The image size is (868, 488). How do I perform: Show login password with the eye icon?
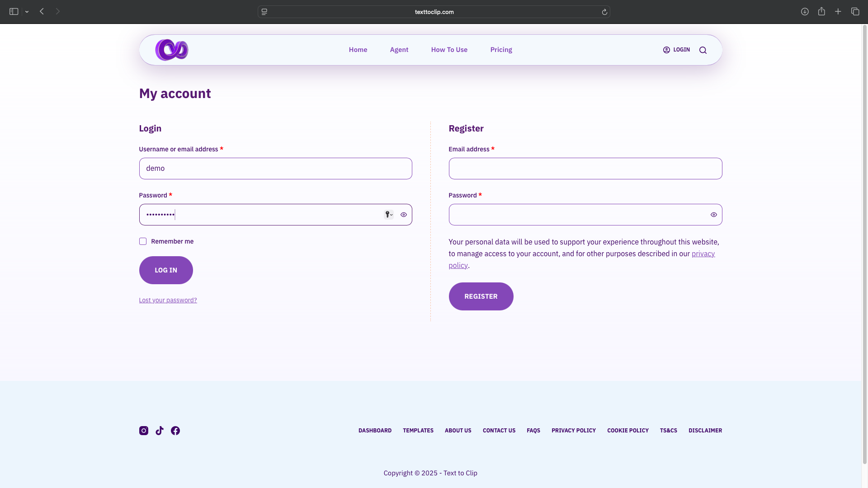point(404,215)
